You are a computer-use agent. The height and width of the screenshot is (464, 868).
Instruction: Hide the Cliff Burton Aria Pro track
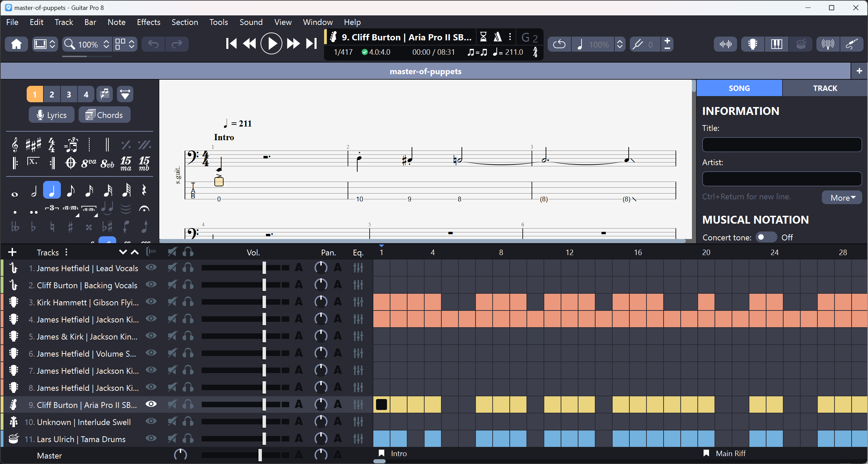151,404
